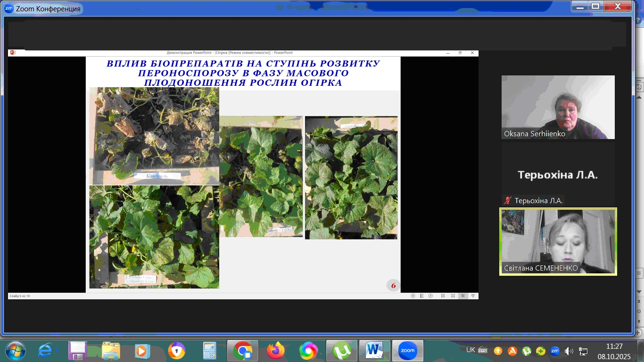Open Google Chrome from the taskbar
Viewport: 644px width, 362px height.
(x=243, y=351)
